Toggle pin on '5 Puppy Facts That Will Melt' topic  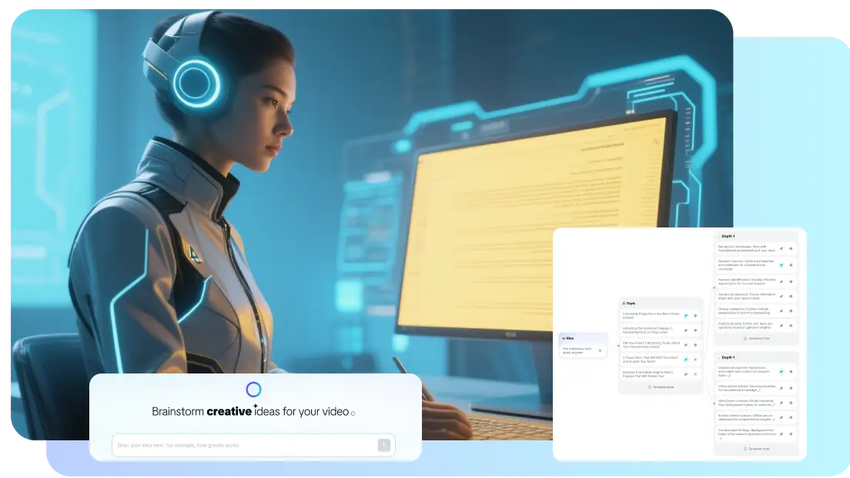pos(685,359)
